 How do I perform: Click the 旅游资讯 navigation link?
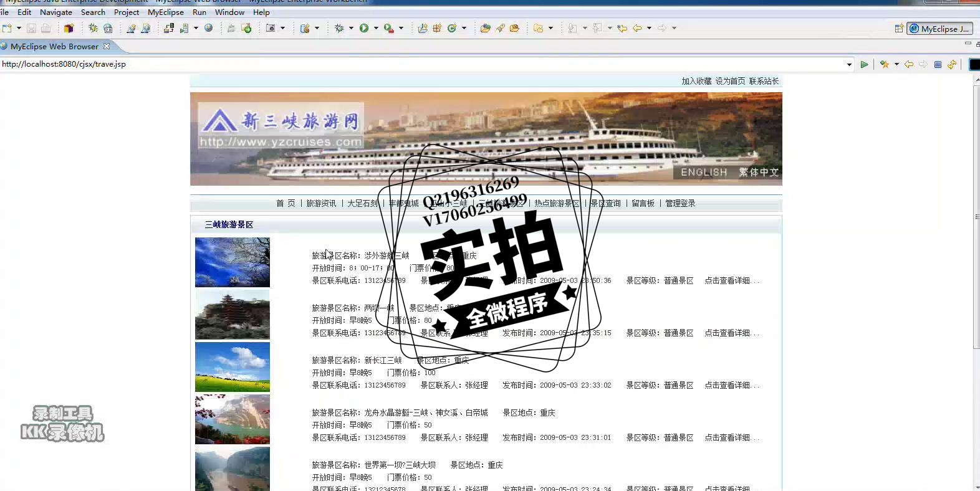tap(321, 203)
